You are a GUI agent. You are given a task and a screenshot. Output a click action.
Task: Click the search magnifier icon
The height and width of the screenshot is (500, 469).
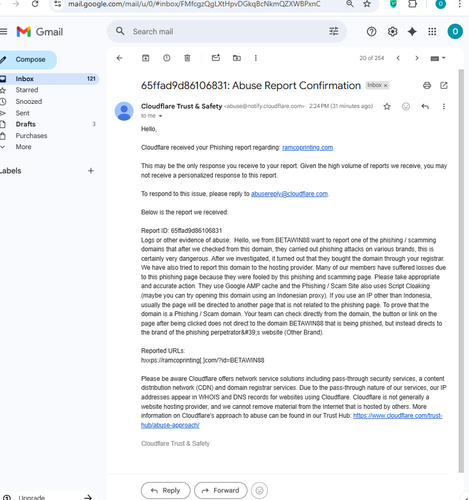120,31
